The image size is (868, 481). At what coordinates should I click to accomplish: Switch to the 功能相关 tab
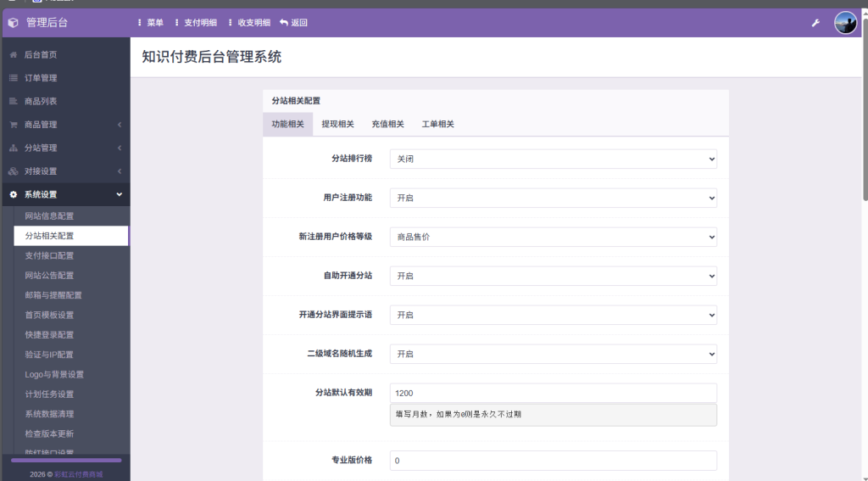[x=288, y=124]
